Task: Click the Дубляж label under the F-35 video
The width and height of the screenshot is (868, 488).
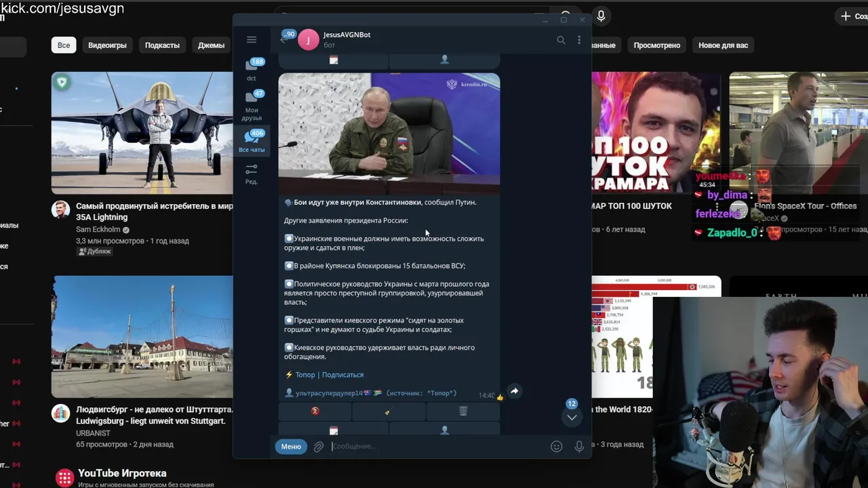Action: click(94, 251)
